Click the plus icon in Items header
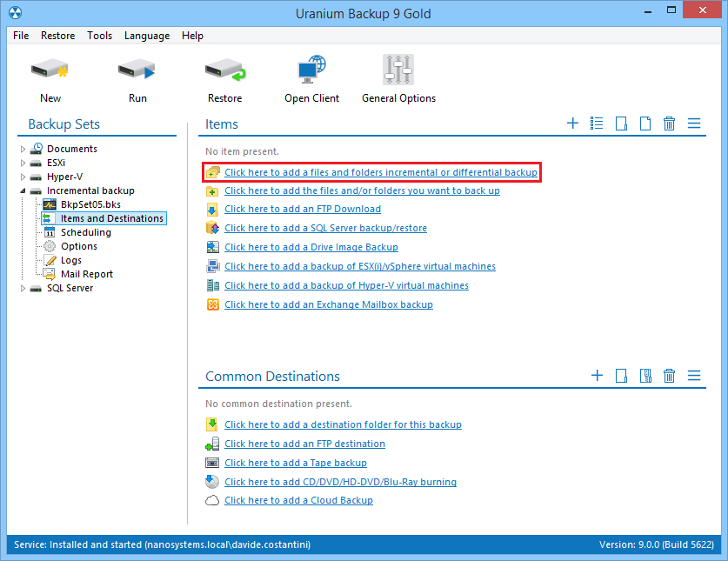This screenshot has height=561, width=728. click(x=572, y=124)
